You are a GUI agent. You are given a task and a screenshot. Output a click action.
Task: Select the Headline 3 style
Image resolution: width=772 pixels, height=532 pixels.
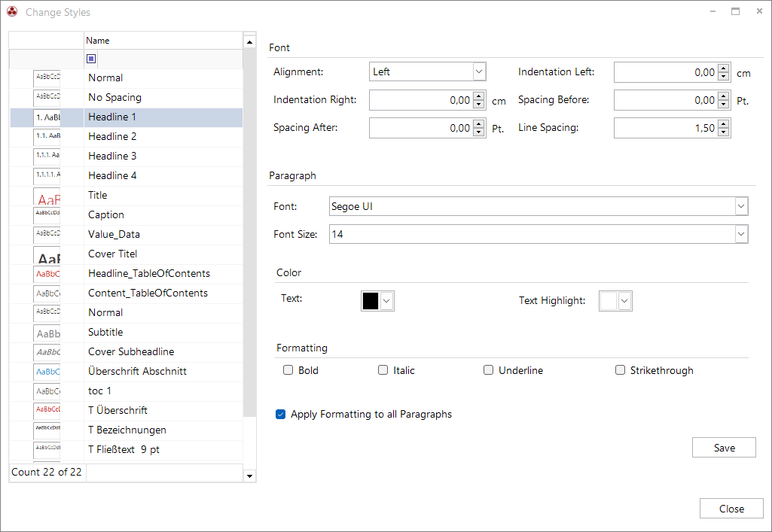(126, 157)
